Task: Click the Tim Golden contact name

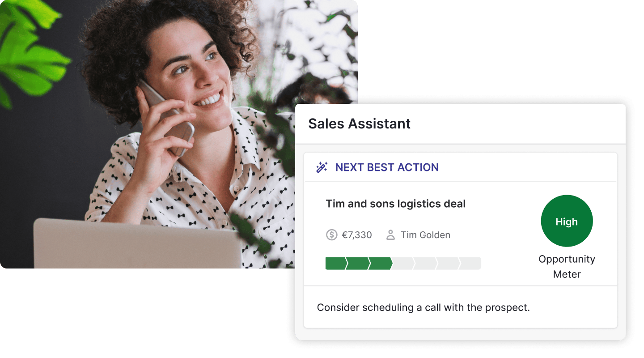Action: point(425,235)
